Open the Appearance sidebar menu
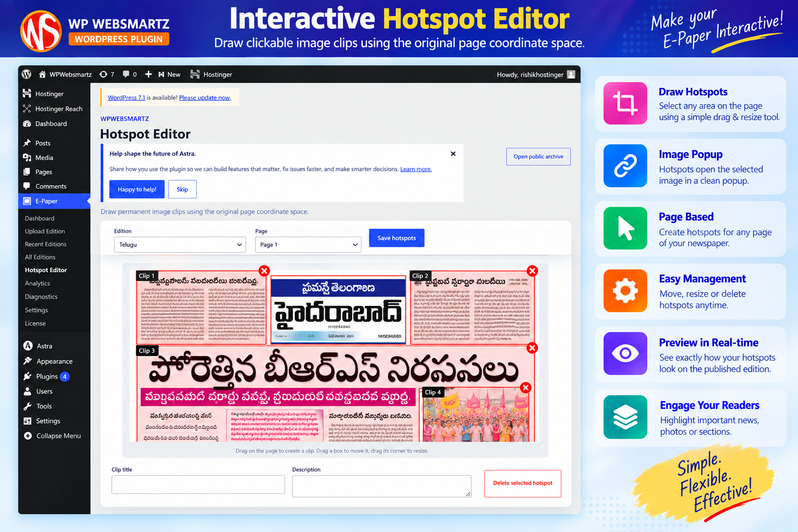This screenshot has width=798, height=532. (x=54, y=361)
